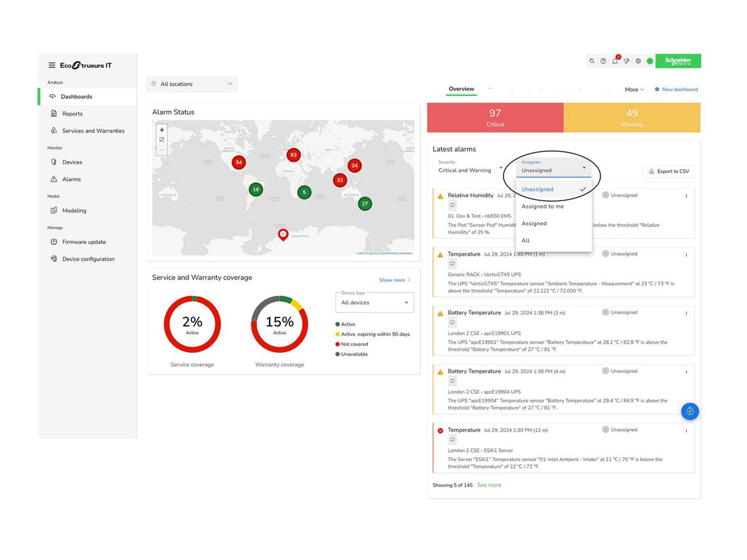Click the search magnifier icon

pyautogui.click(x=592, y=61)
